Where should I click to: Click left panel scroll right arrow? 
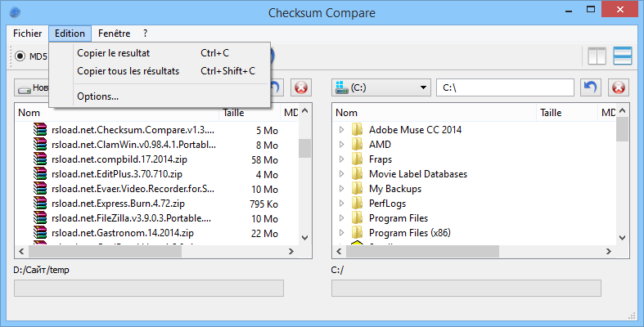(290, 252)
